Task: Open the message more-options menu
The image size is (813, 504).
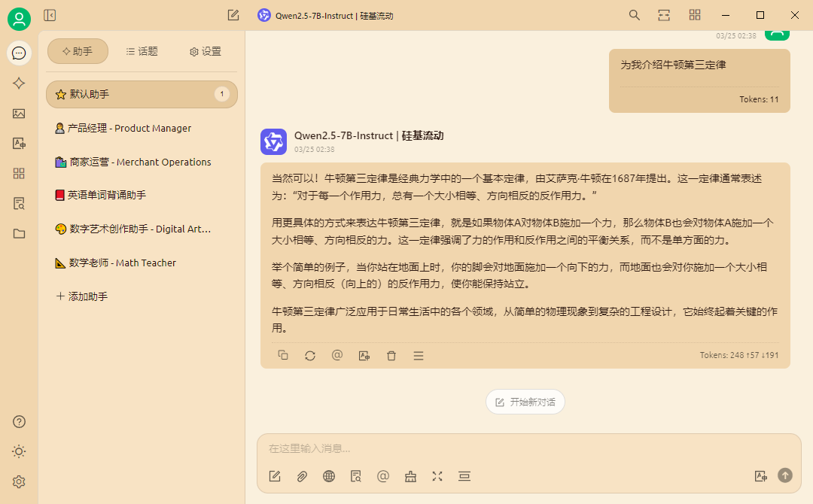Action: pos(419,355)
